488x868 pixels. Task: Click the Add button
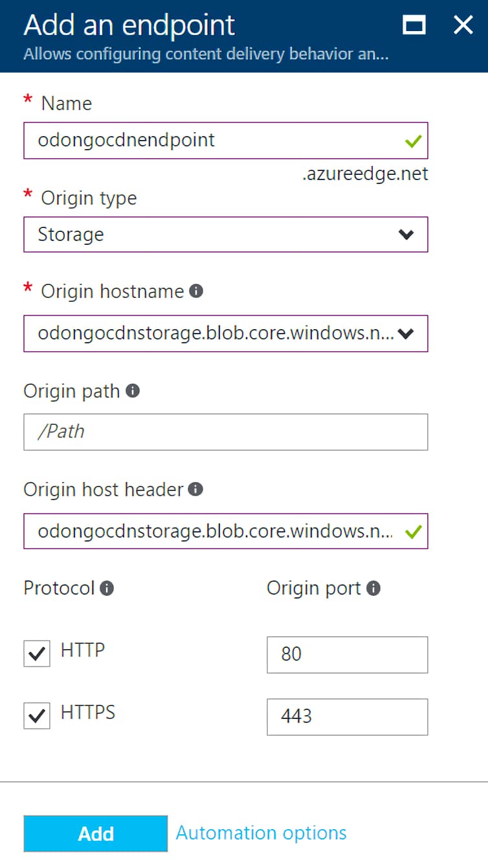95,834
